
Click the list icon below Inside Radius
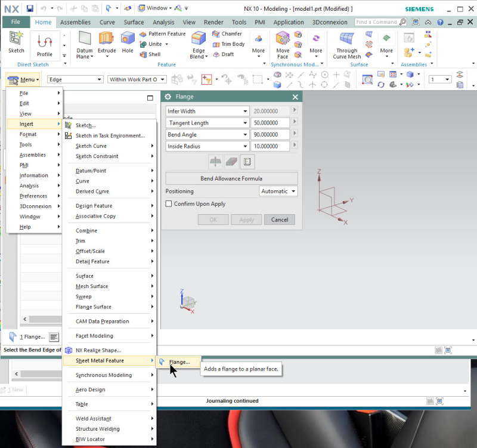[x=247, y=162]
